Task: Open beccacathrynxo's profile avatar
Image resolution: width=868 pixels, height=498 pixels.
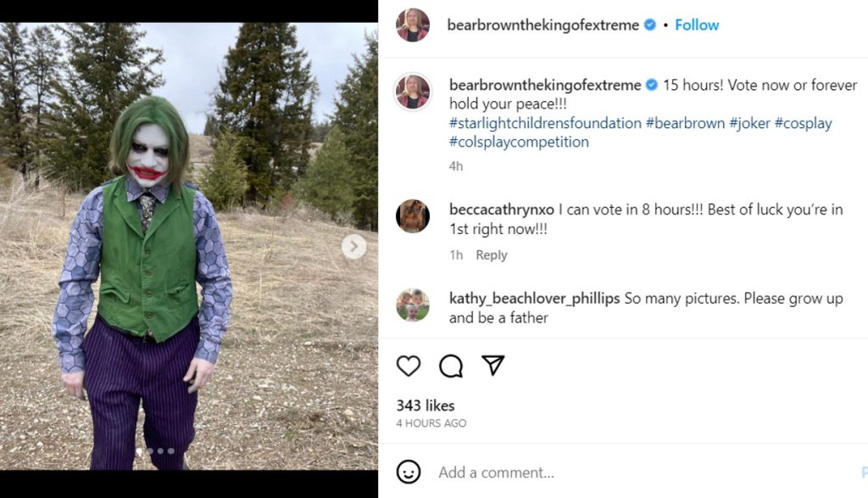Action: 414,215
